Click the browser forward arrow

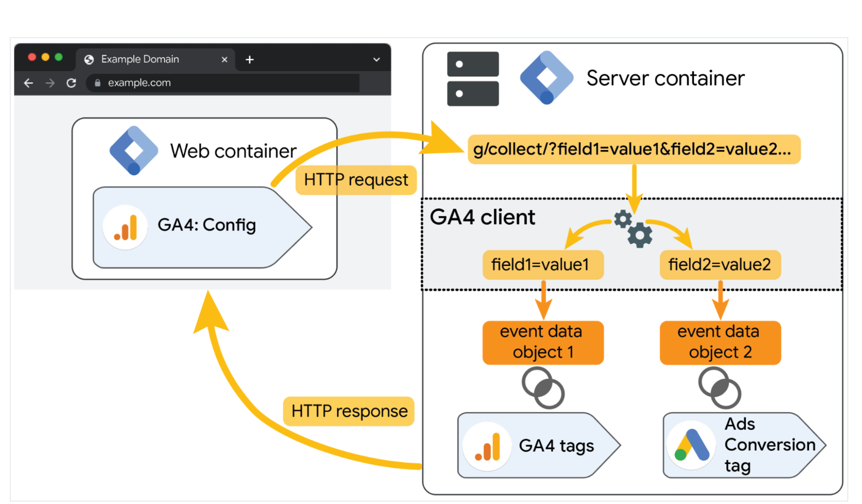click(50, 83)
